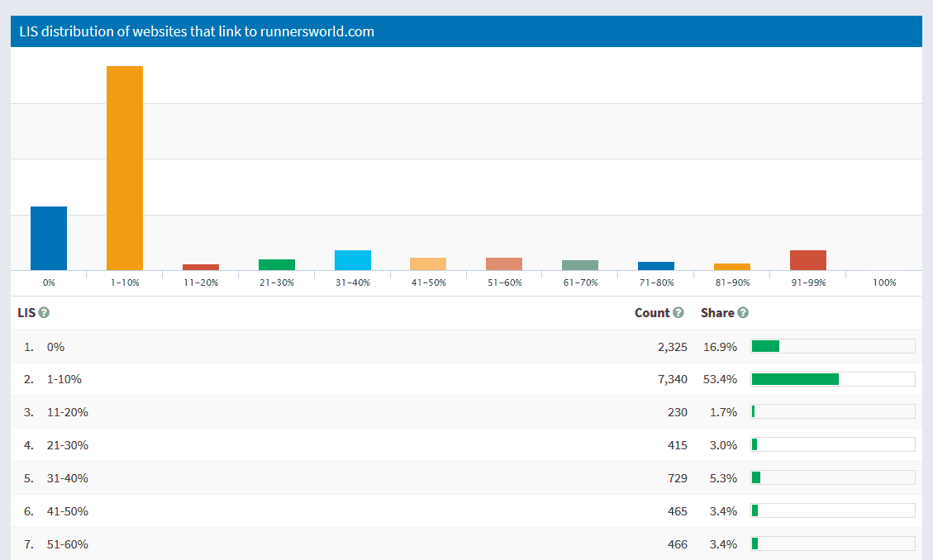Click the help icon beside Share header
This screenshot has height=560, width=933.
[743, 313]
